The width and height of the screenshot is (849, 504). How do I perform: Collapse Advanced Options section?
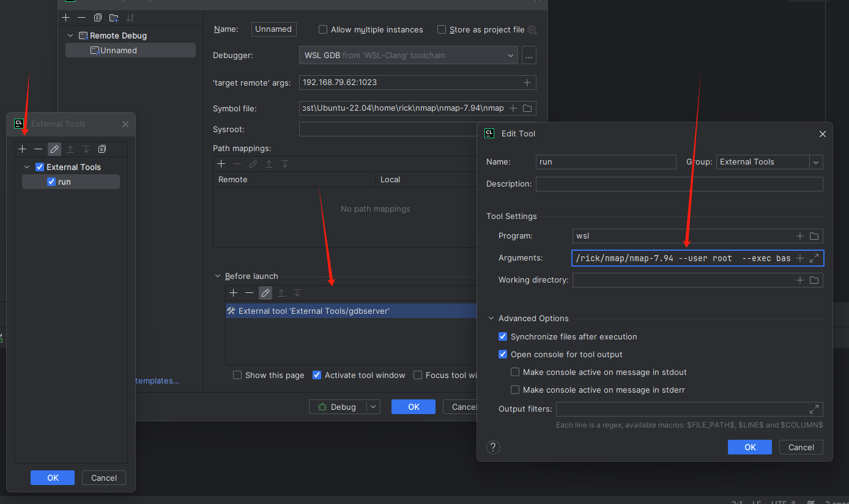tap(491, 318)
